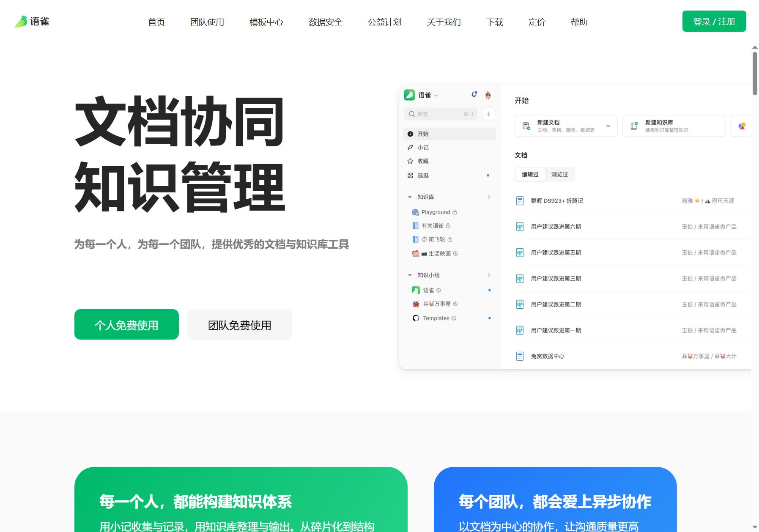Click the 个人免费使用 button
The width and height of the screenshot is (759, 532).
126,324
